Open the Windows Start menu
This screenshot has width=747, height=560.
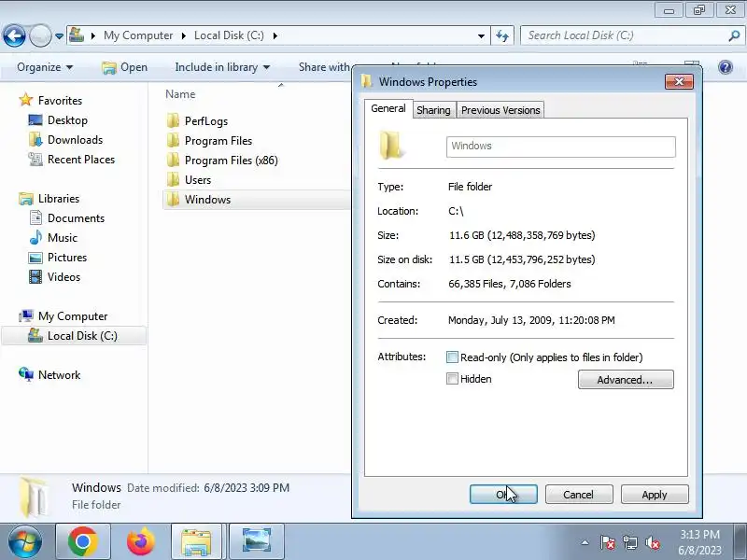tap(24, 542)
